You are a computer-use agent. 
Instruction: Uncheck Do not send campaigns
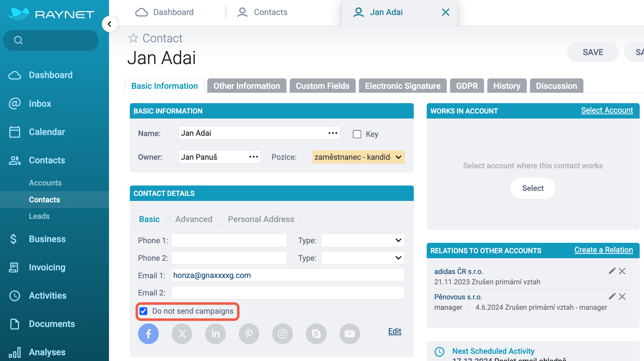(143, 311)
